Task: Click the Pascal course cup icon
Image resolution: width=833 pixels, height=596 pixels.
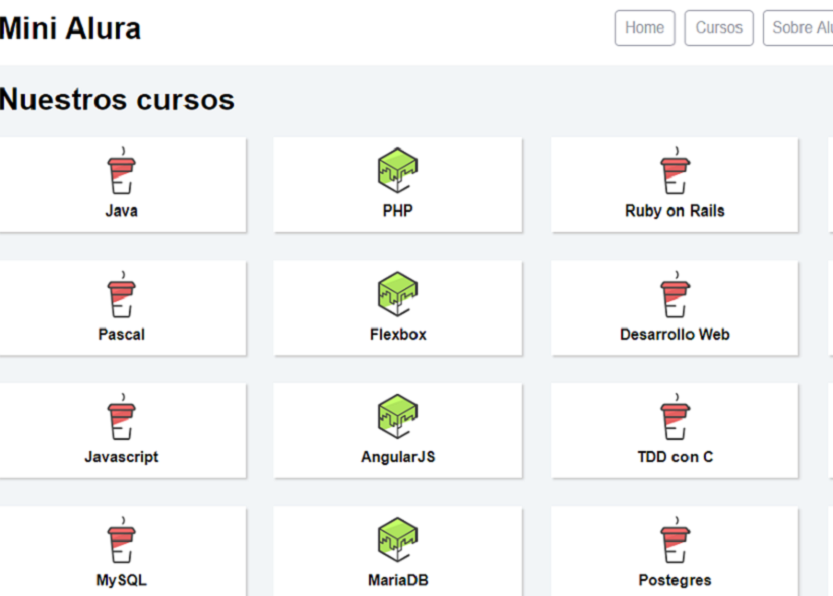Action: click(x=122, y=297)
